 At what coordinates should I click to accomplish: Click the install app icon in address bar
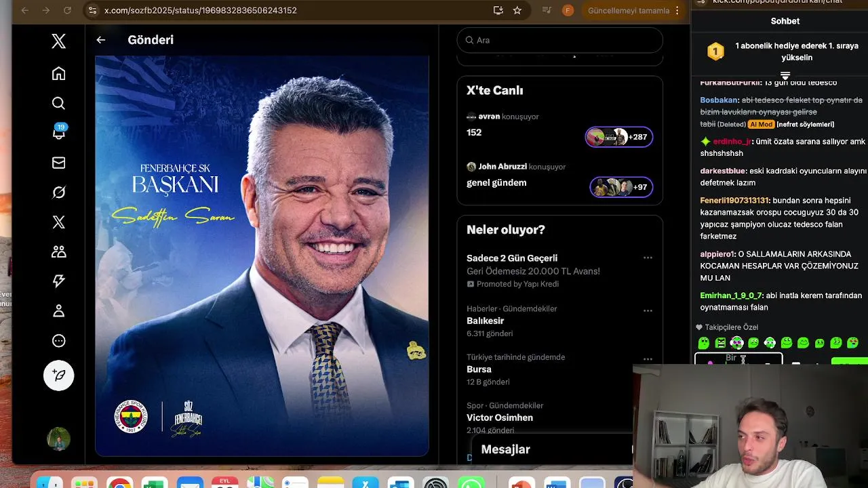click(x=498, y=10)
